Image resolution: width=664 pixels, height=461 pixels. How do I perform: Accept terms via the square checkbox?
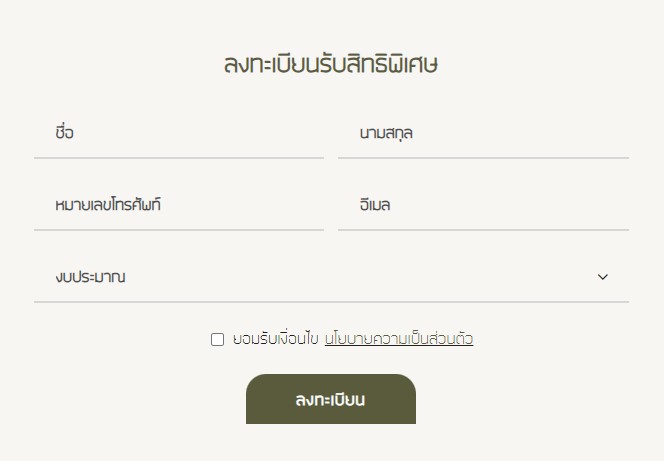click(x=217, y=339)
